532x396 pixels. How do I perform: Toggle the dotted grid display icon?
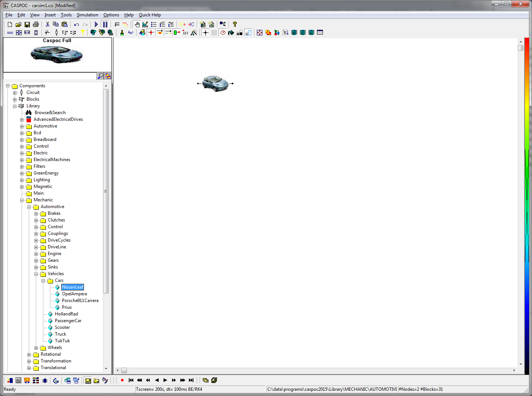(214, 32)
